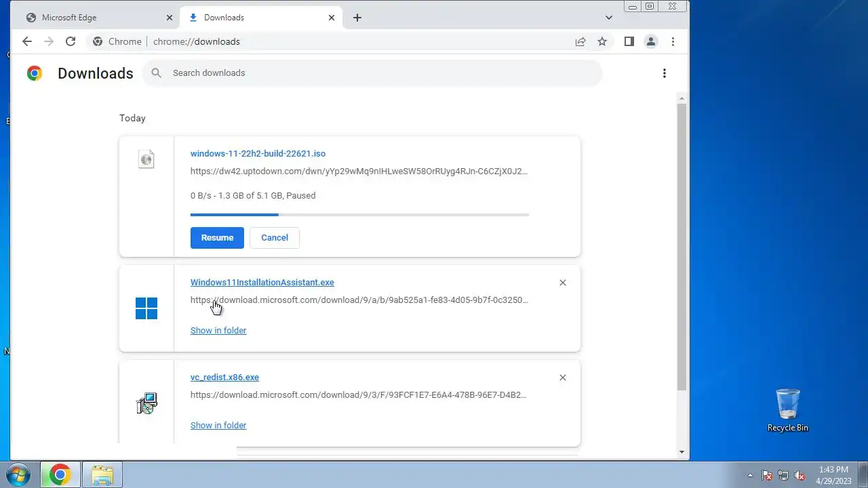Screen dimensions: 868x488
Task: Open windows-11-22h2-build-22621.iso link
Action: (x=258, y=154)
